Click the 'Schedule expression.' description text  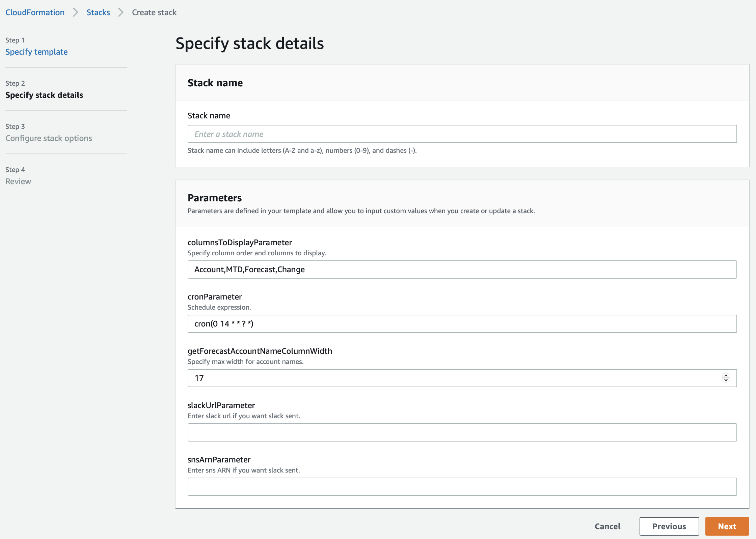tap(219, 307)
